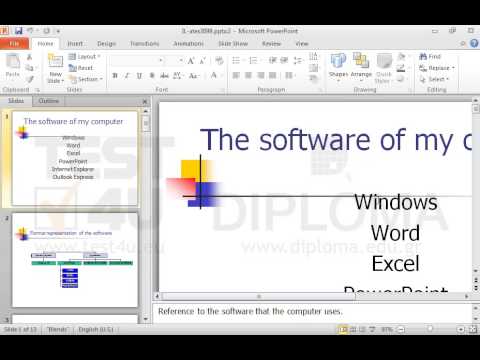Open the Arrange menu
This screenshot has height=360, width=480.
pyautogui.click(x=361, y=66)
